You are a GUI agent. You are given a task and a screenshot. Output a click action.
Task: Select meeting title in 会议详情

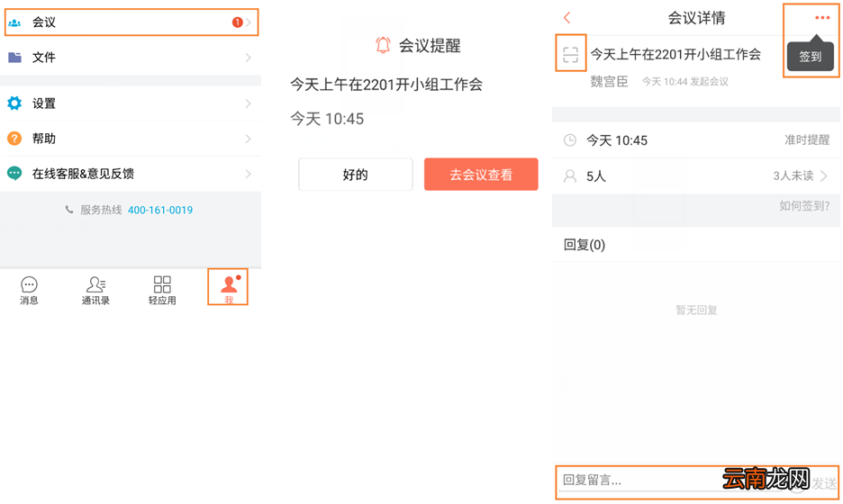[x=675, y=54]
